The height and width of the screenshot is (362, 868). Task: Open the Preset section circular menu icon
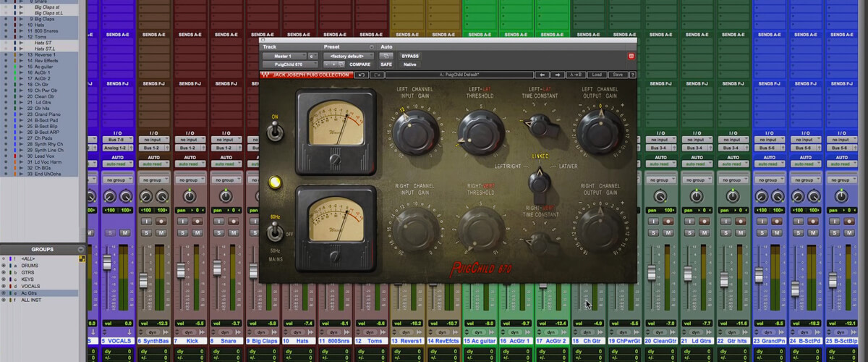(372, 47)
